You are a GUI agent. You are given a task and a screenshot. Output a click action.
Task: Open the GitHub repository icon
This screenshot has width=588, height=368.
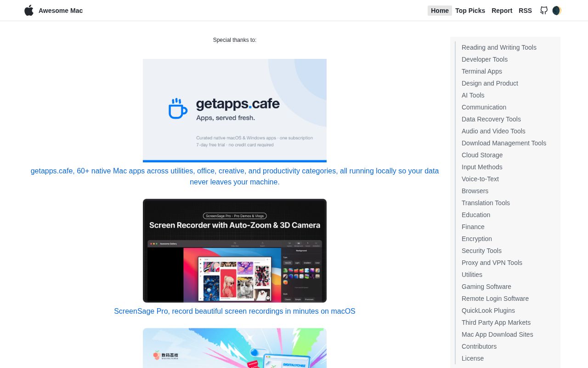[x=544, y=11]
